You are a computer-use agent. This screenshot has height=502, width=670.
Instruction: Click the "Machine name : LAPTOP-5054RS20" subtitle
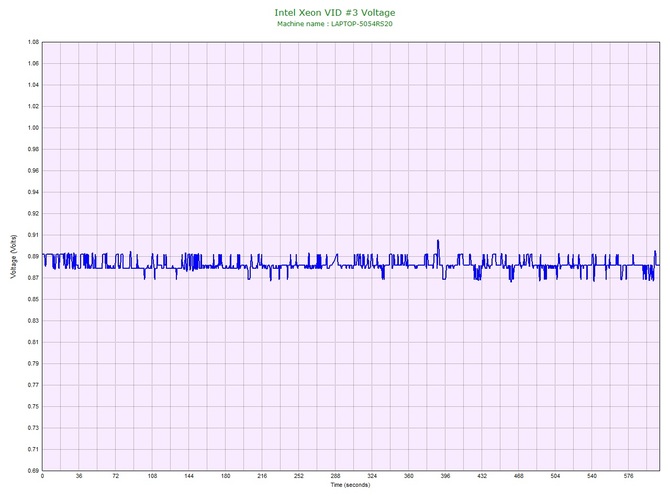pyautogui.click(x=335, y=24)
